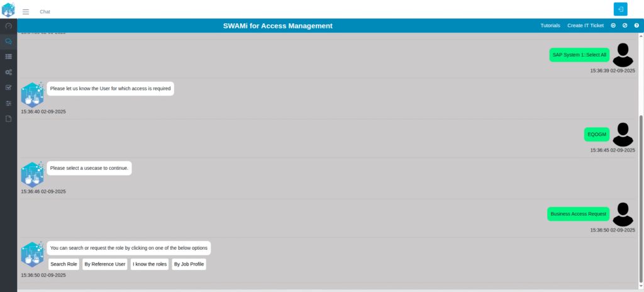Open the Tutorials link
The image size is (644, 292).
[x=550, y=26]
